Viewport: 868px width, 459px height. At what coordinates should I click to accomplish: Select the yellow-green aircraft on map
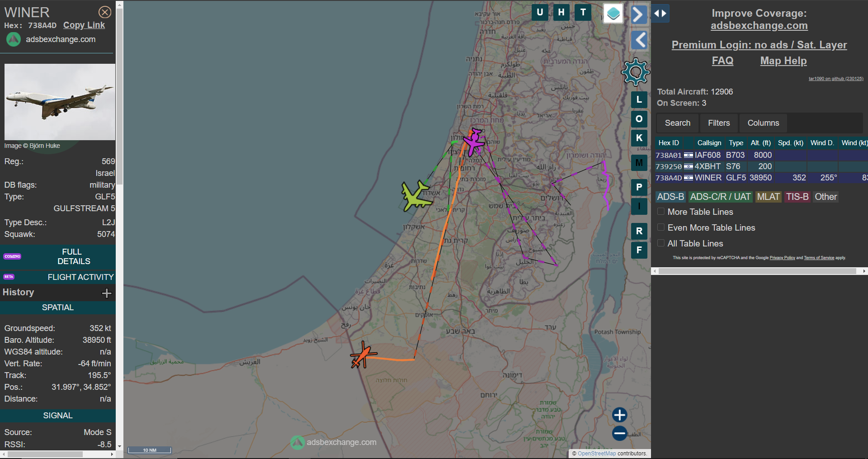click(415, 196)
